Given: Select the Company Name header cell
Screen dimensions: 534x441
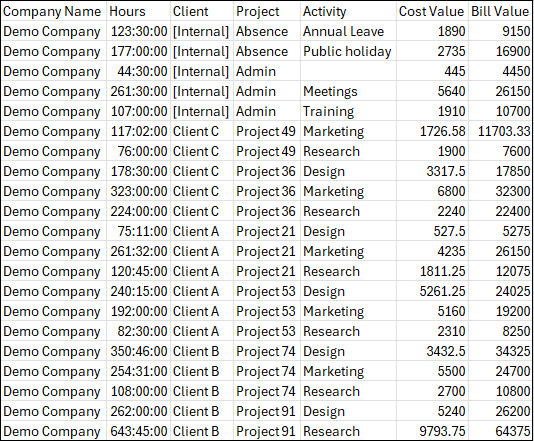Looking at the screenshot, I should click(x=54, y=11).
